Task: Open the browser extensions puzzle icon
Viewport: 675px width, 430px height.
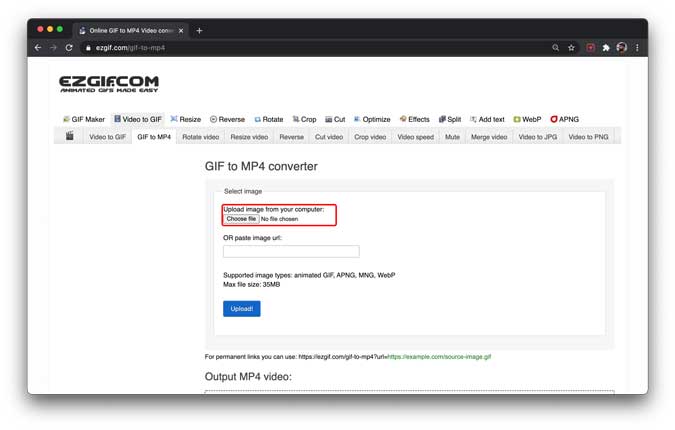Action: (x=606, y=48)
